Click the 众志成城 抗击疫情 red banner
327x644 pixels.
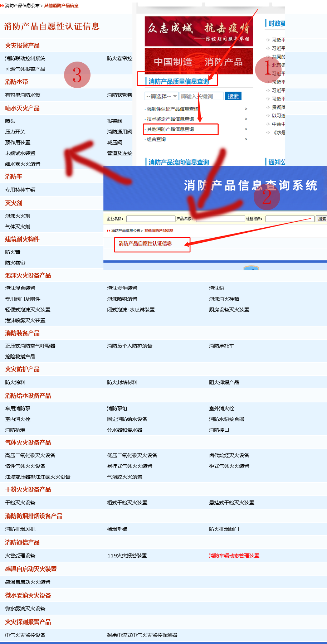(x=199, y=31)
